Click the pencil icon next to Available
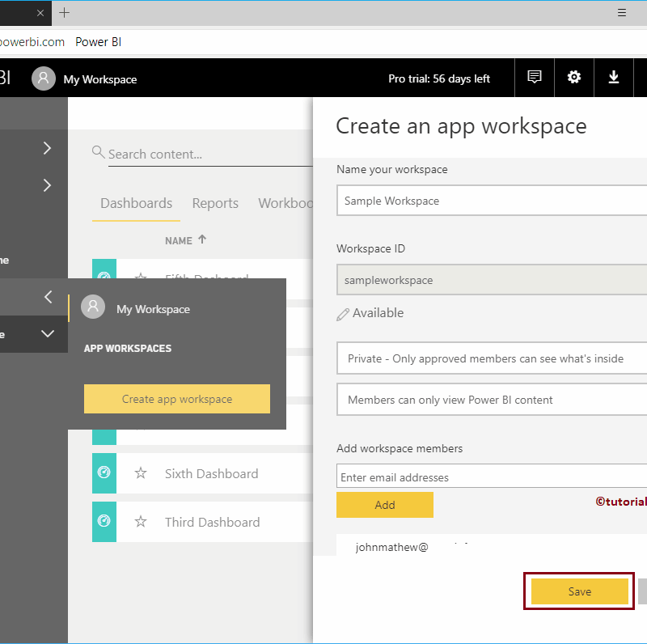Viewport: 647px width, 644px height. click(343, 313)
